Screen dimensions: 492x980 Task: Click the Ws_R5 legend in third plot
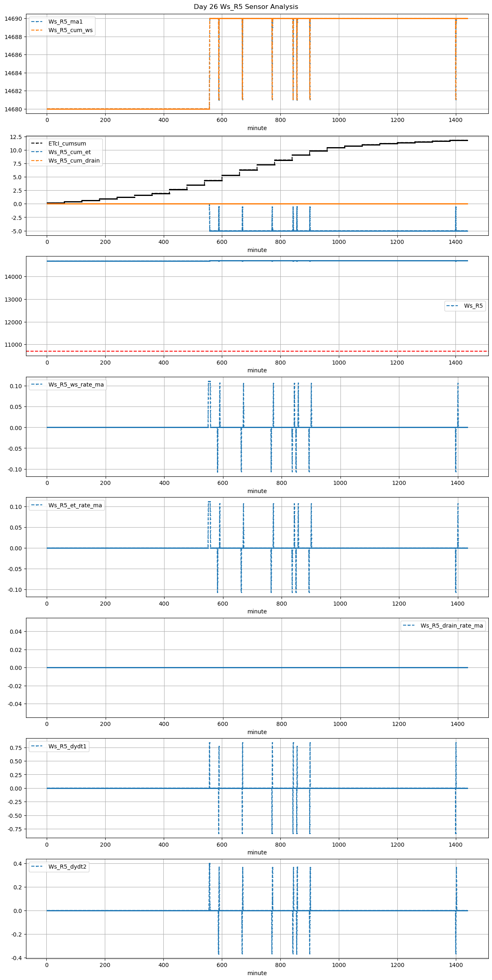click(465, 306)
